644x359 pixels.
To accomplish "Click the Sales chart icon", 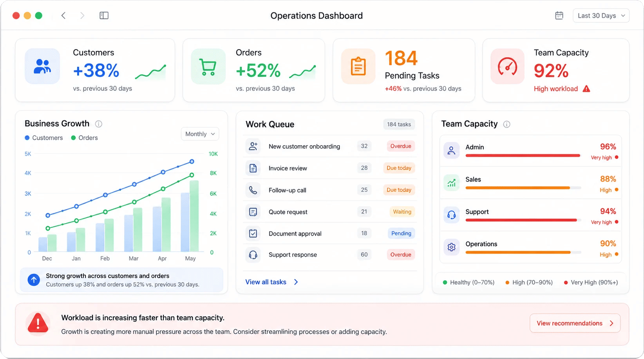I will coord(451,182).
